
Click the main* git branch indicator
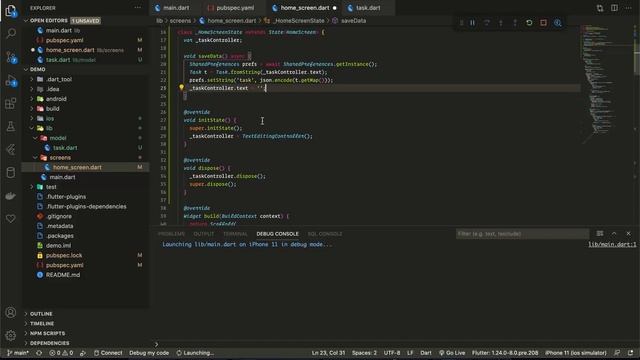tap(18, 353)
